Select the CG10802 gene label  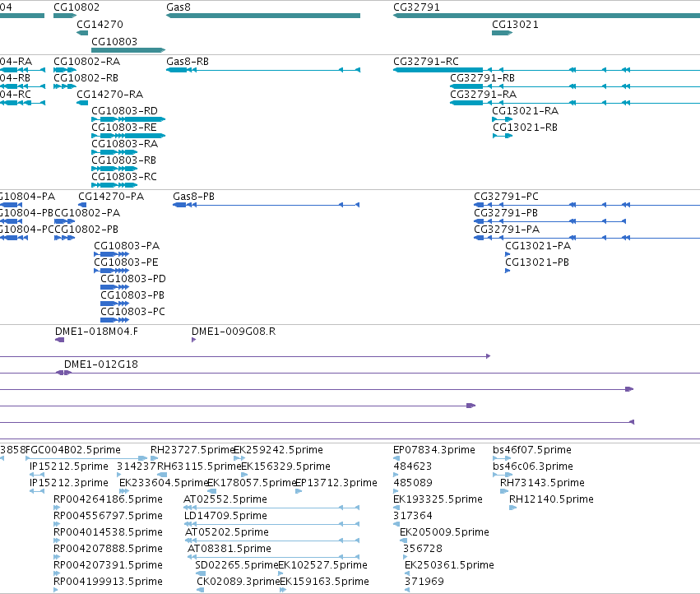tap(76, 7)
